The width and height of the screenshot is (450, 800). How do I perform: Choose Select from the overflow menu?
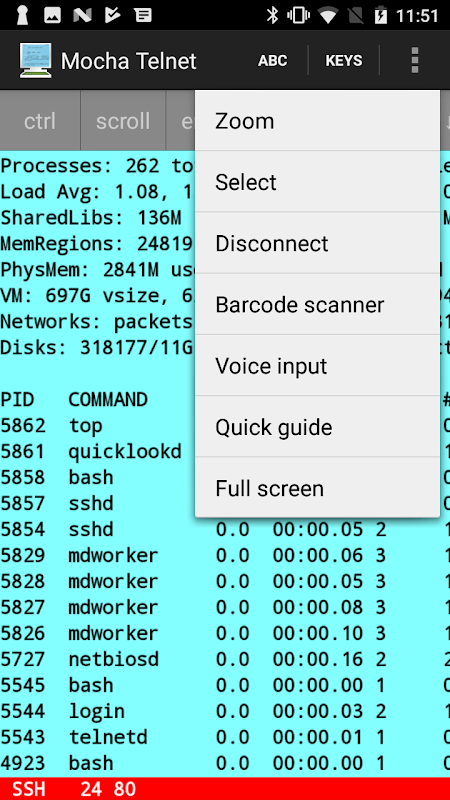click(317, 182)
